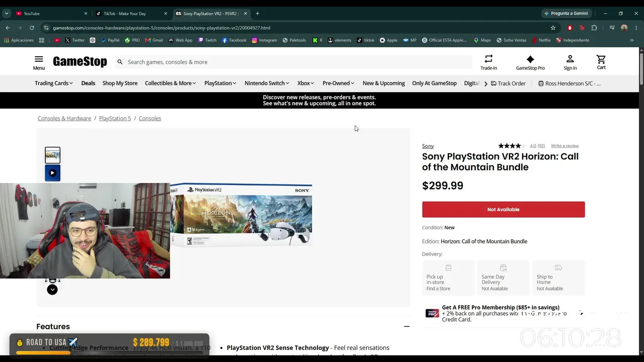Open Ross Henderson S/C store selector

(x=570, y=83)
